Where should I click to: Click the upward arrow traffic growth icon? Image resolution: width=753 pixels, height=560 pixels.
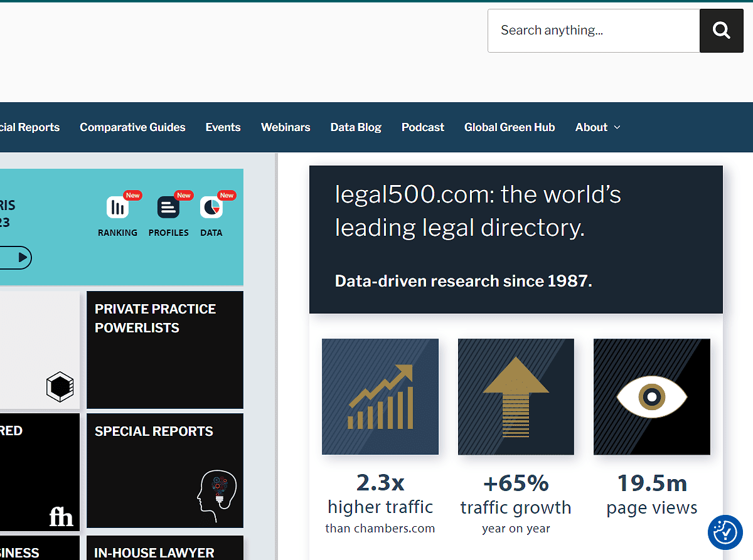point(515,396)
